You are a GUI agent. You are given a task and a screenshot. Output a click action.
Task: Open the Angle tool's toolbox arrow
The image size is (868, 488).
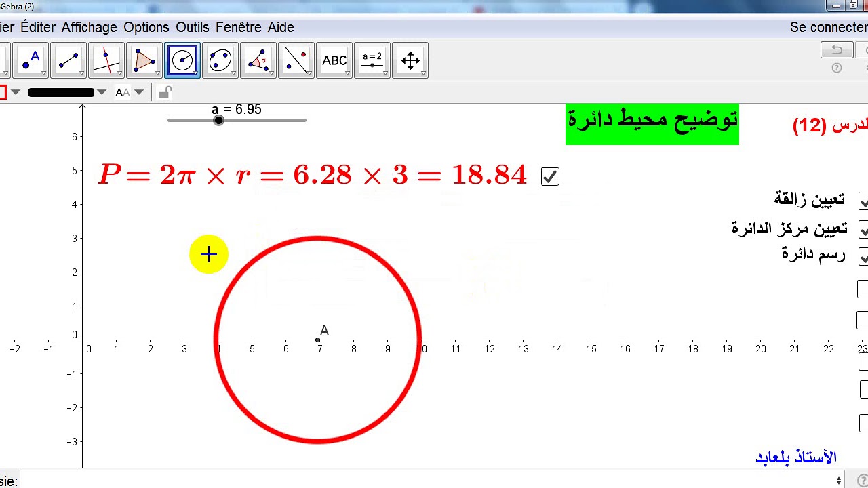pyautogui.click(x=271, y=73)
